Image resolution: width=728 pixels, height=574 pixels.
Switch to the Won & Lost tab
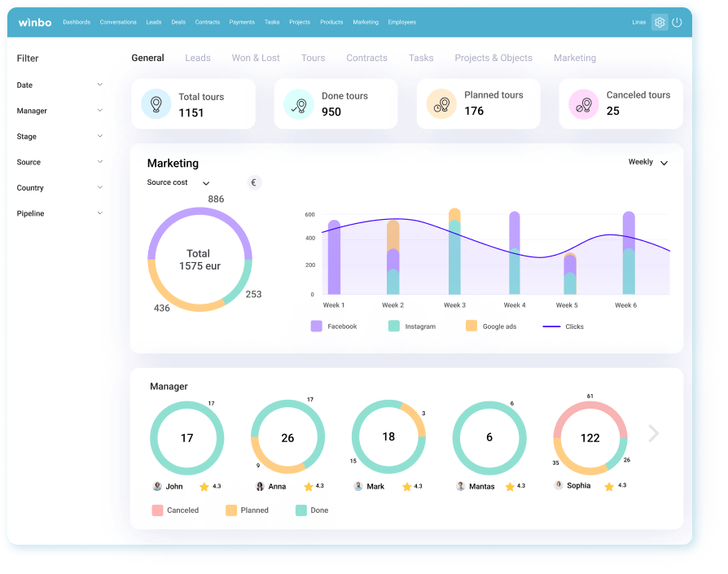[256, 58]
